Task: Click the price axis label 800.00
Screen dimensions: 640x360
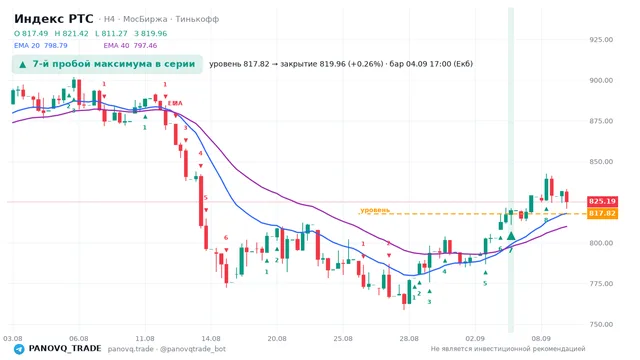Action: (x=601, y=243)
